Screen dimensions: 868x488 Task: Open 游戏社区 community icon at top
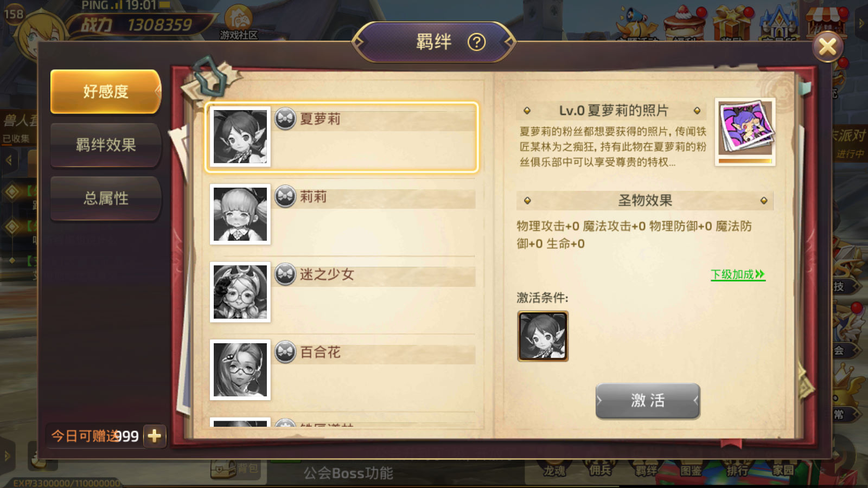pyautogui.click(x=239, y=22)
